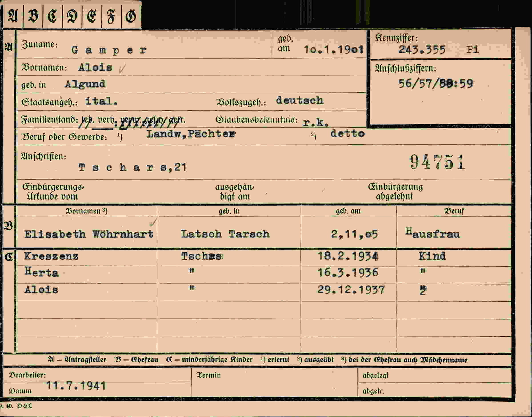Click the wife's birth date '2,11,05'

[x=354, y=234]
